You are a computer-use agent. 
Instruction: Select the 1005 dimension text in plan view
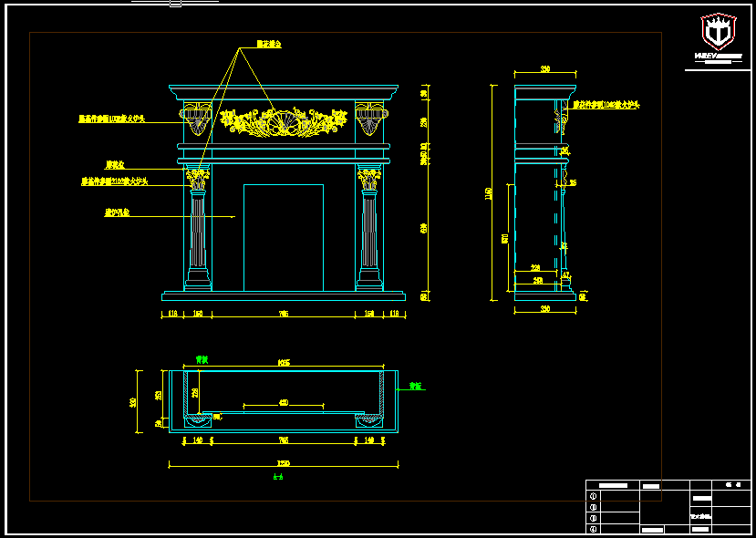point(284,364)
